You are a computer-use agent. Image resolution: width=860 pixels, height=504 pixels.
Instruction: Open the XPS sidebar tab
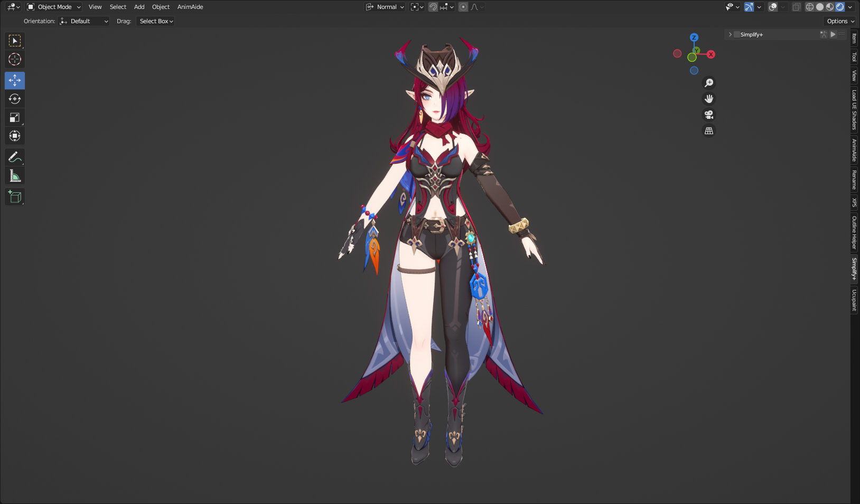pyautogui.click(x=854, y=202)
